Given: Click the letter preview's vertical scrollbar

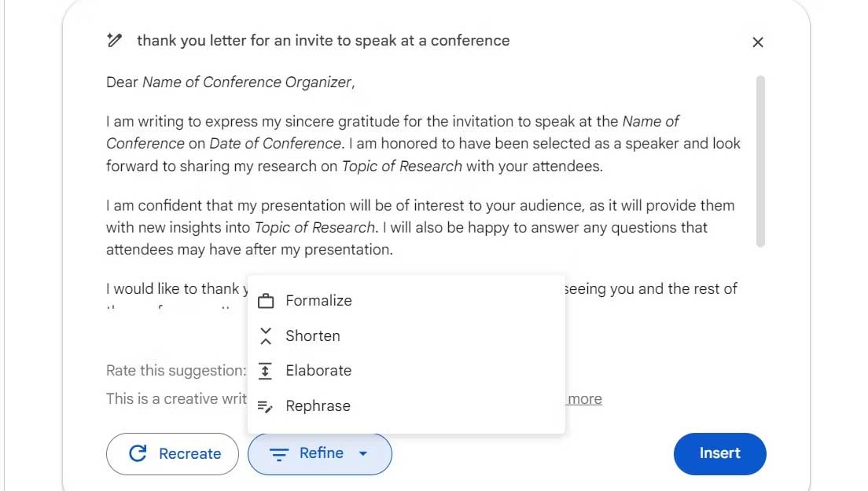Looking at the screenshot, I should coord(759,161).
